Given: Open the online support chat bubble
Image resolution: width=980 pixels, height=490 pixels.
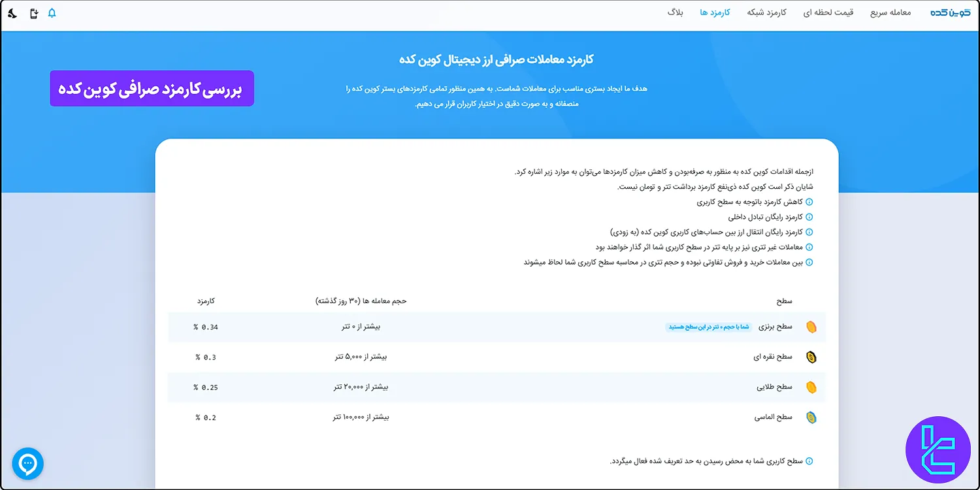Looking at the screenshot, I should 27,464.
